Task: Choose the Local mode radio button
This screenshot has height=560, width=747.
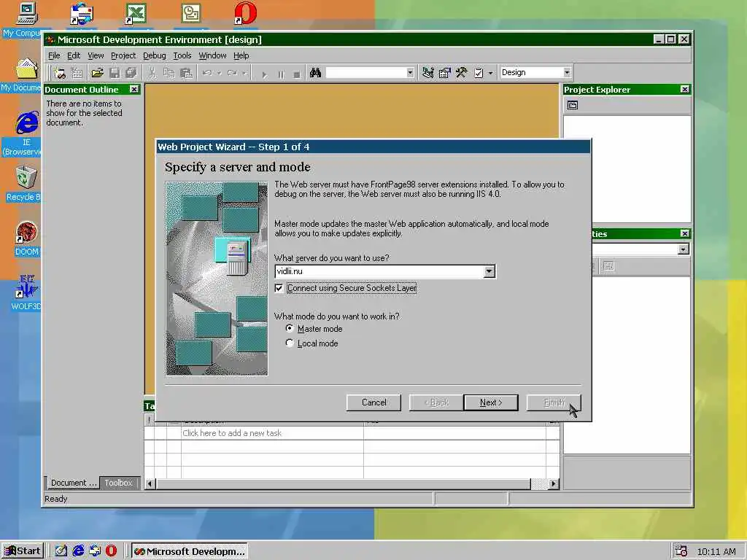Action: coord(289,343)
